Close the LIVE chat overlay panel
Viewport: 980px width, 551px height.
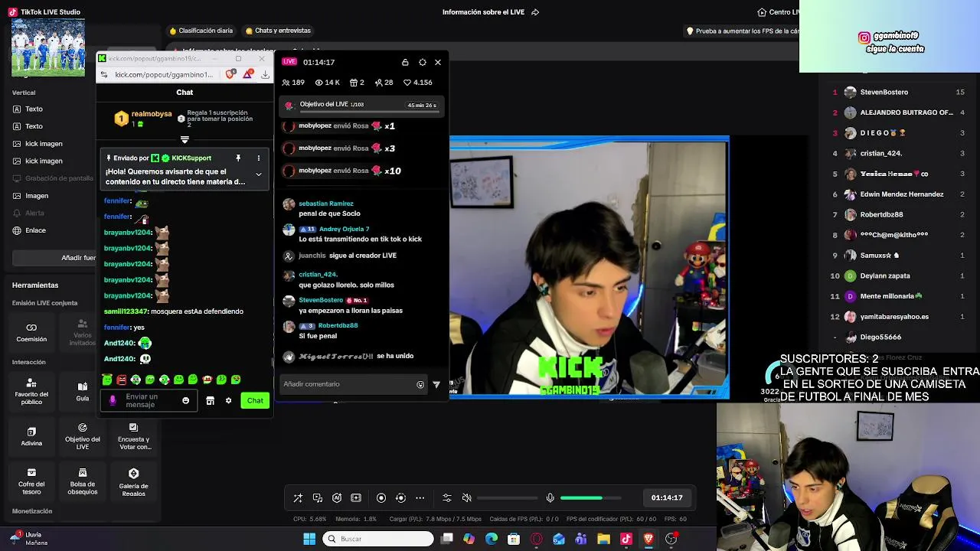coord(438,62)
